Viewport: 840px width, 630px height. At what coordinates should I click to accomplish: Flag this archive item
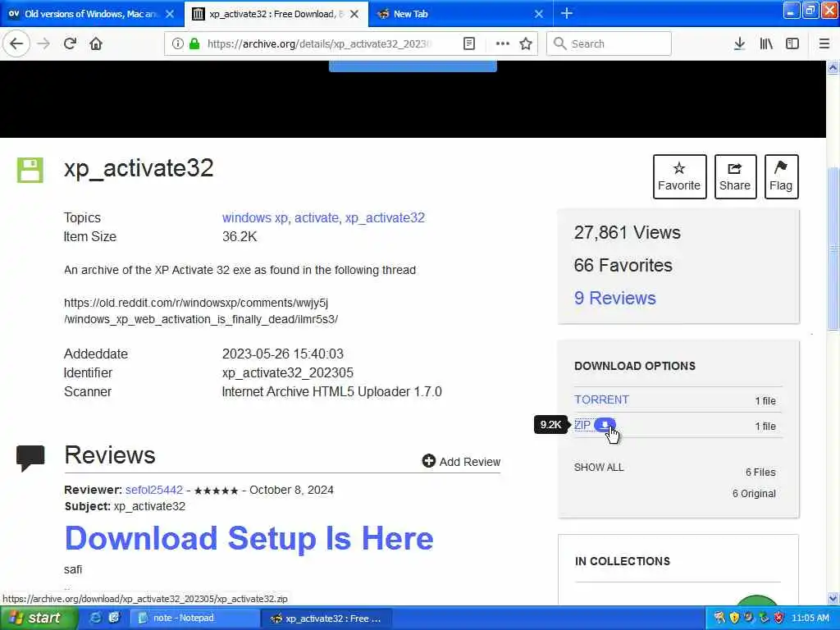(x=781, y=176)
